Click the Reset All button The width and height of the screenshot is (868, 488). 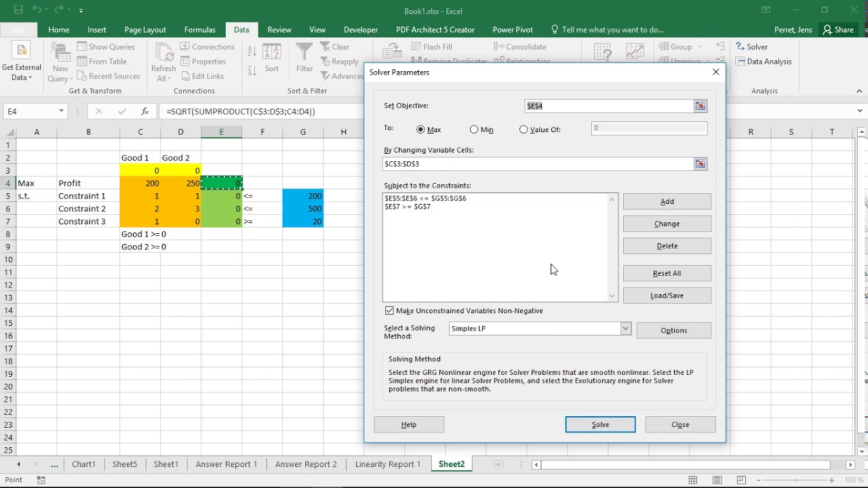pyautogui.click(x=667, y=273)
